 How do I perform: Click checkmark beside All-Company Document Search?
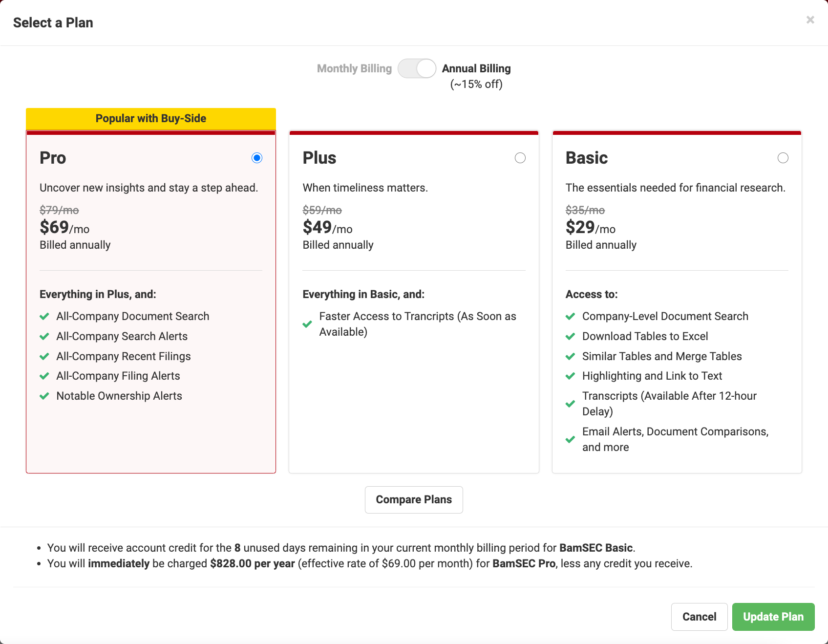[44, 317]
